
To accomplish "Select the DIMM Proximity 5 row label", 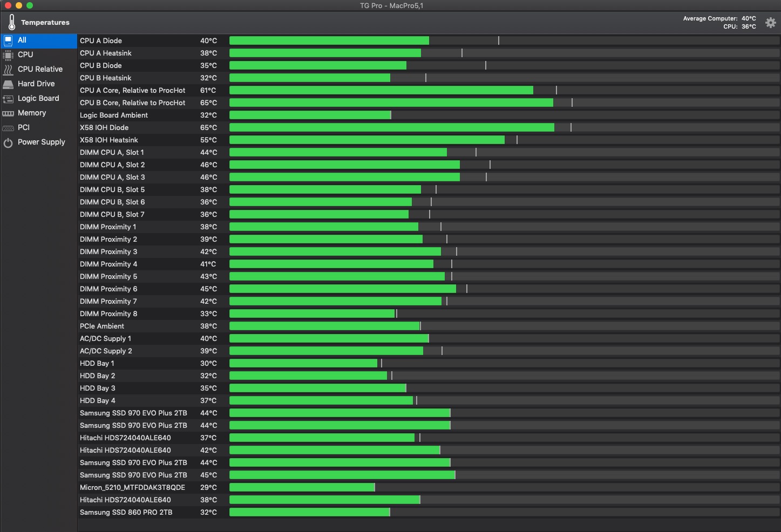I will pos(108,276).
